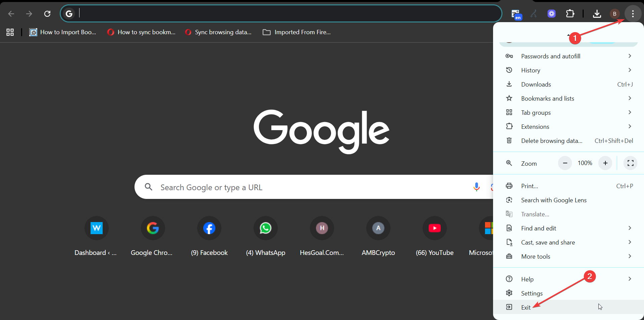Select Print... in Chrome menu
The width and height of the screenshot is (644, 320).
569,186
